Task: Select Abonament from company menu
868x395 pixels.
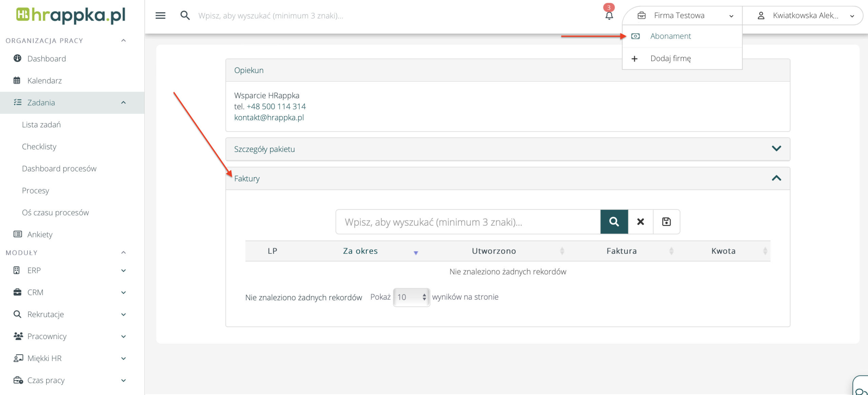Action: point(670,36)
